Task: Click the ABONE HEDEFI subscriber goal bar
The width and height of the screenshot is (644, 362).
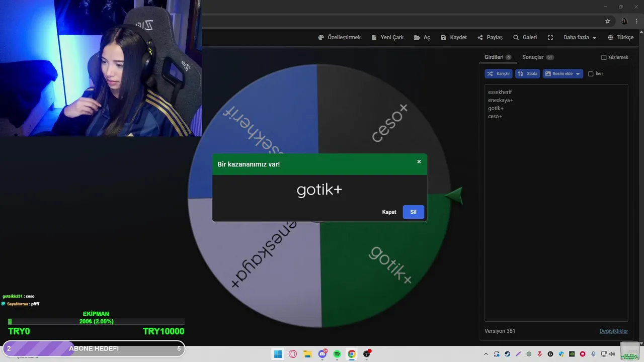Action: [94, 348]
